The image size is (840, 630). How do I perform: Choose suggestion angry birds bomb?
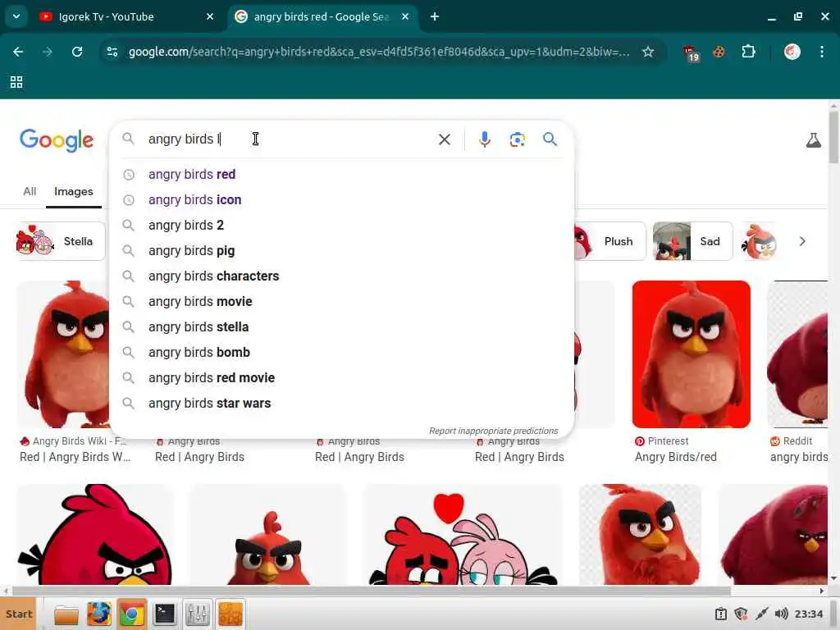[x=341, y=353]
